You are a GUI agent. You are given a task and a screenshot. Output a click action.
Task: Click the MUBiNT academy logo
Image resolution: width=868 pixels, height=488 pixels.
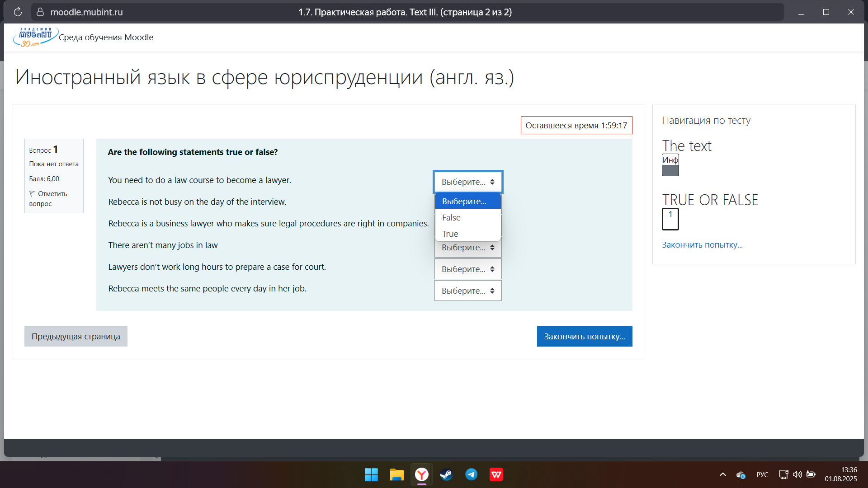click(x=35, y=37)
